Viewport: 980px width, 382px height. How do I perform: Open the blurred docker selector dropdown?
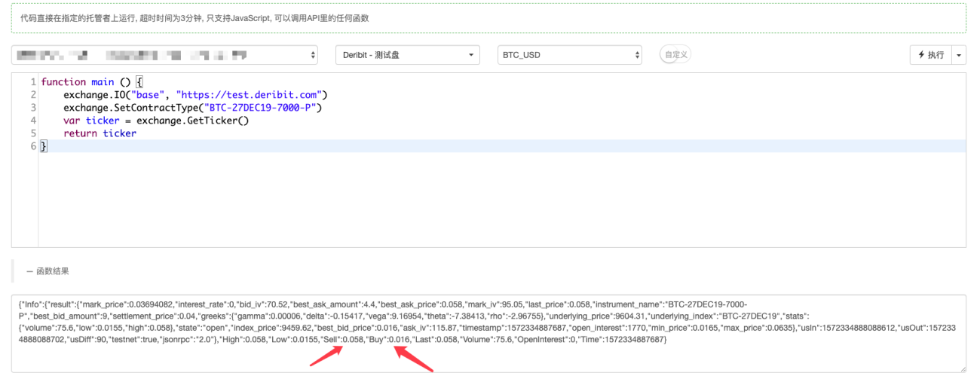(165, 55)
